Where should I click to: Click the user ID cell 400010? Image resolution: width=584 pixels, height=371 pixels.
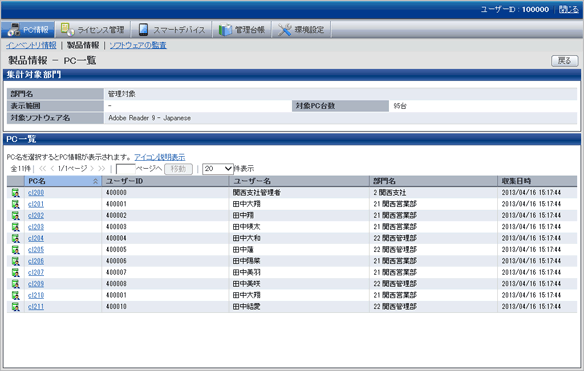116,307
